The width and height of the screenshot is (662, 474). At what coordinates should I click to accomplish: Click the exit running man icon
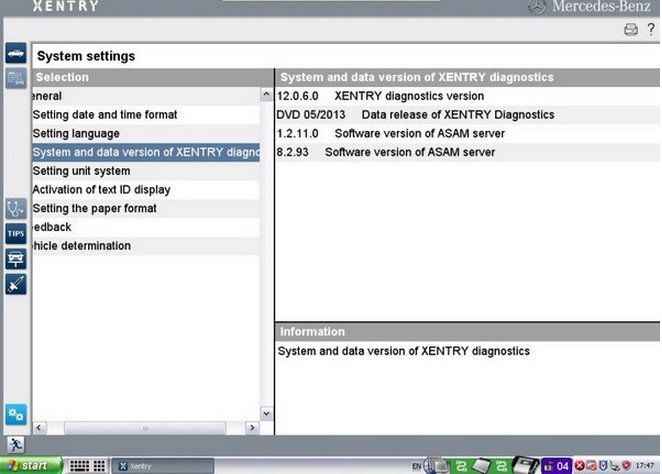click(x=16, y=444)
